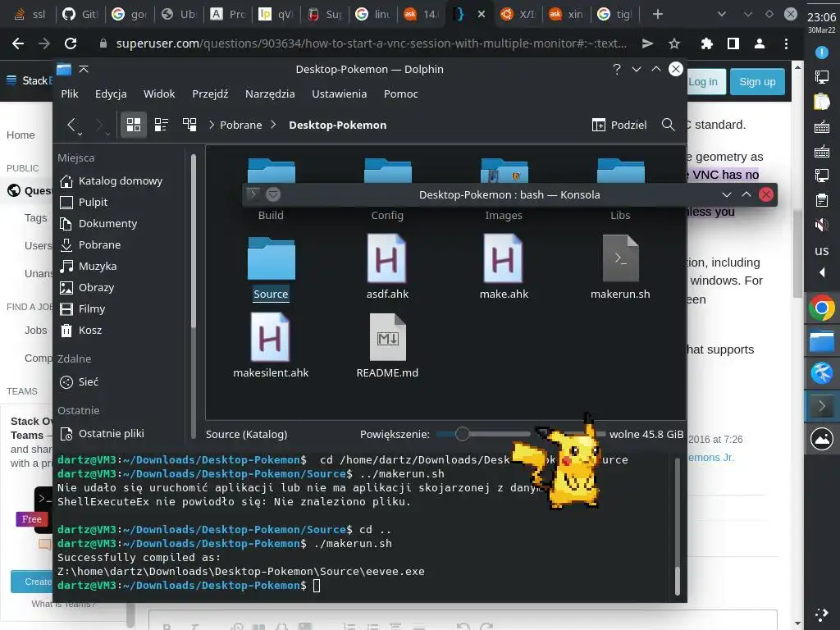Open Chrome profile avatar icon
Viewport: 840px width, 630px height.
[x=759, y=43]
